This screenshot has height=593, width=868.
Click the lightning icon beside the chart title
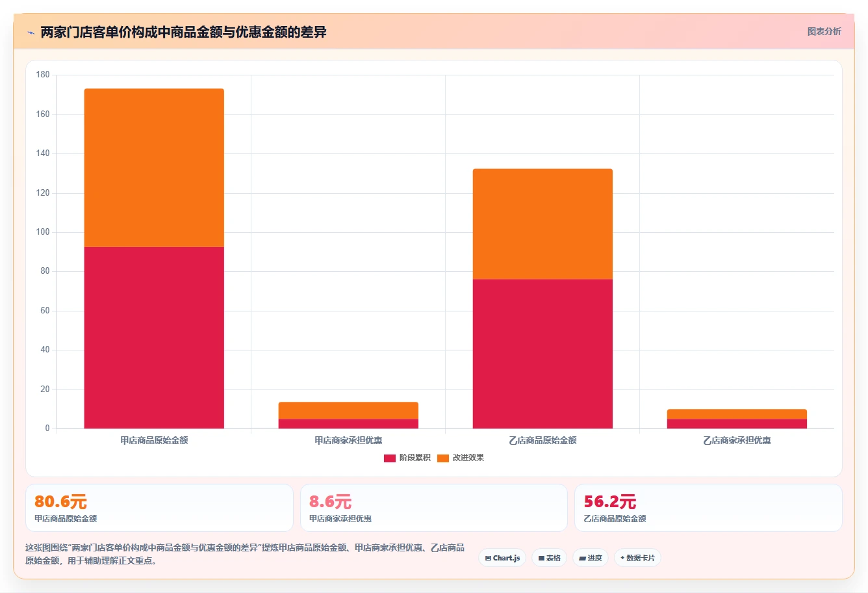(31, 33)
